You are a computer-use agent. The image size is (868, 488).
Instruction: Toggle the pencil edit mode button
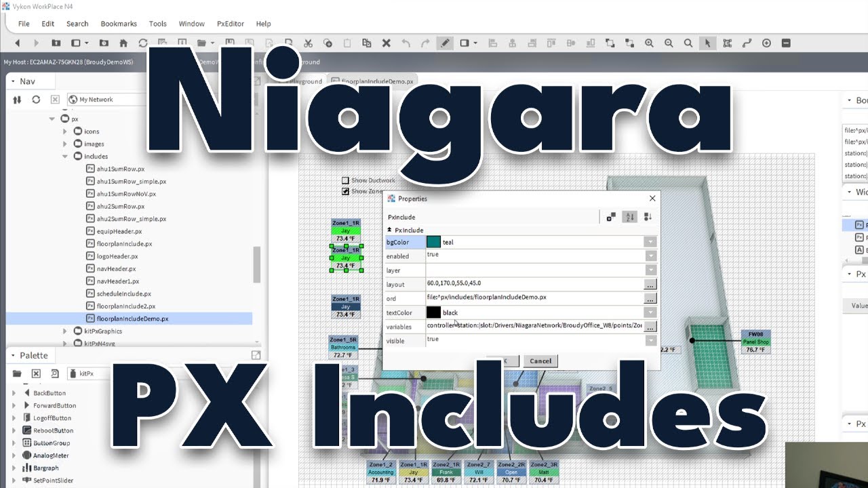click(x=446, y=43)
